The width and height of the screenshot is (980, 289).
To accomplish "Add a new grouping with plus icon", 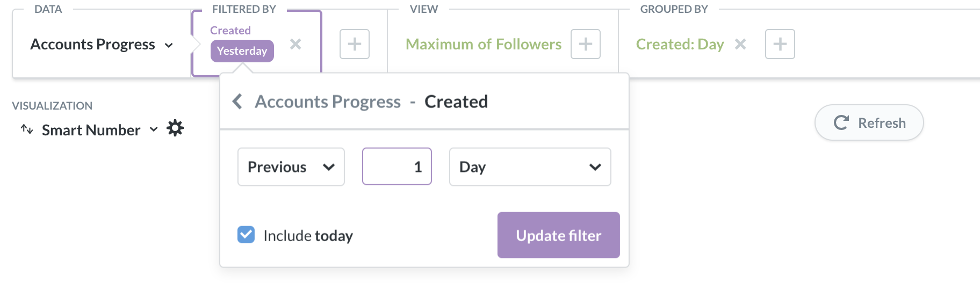I will [x=780, y=44].
